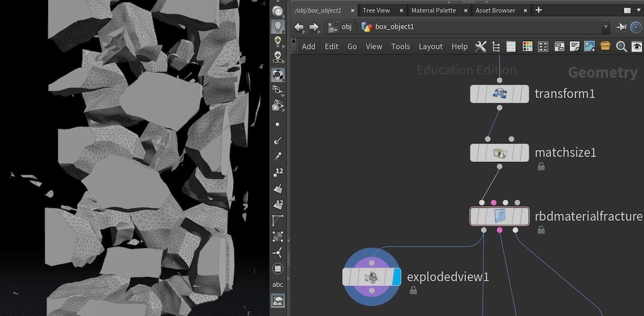644x316 pixels.
Task: Go back with the left navigation arrow
Action: click(299, 27)
